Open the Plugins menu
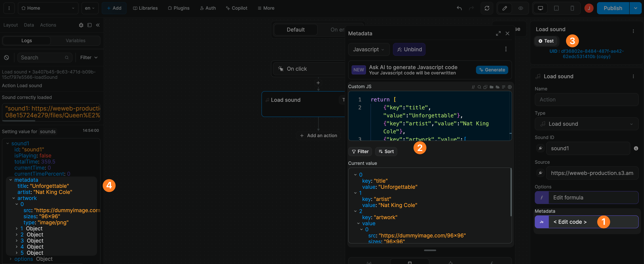The width and height of the screenshot is (644, 264). 178,8
